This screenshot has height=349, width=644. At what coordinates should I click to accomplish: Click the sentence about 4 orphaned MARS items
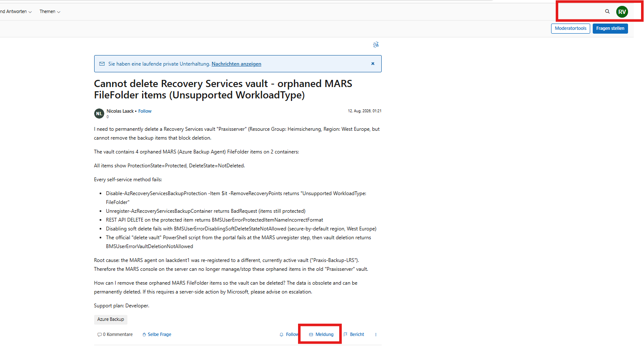click(196, 152)
